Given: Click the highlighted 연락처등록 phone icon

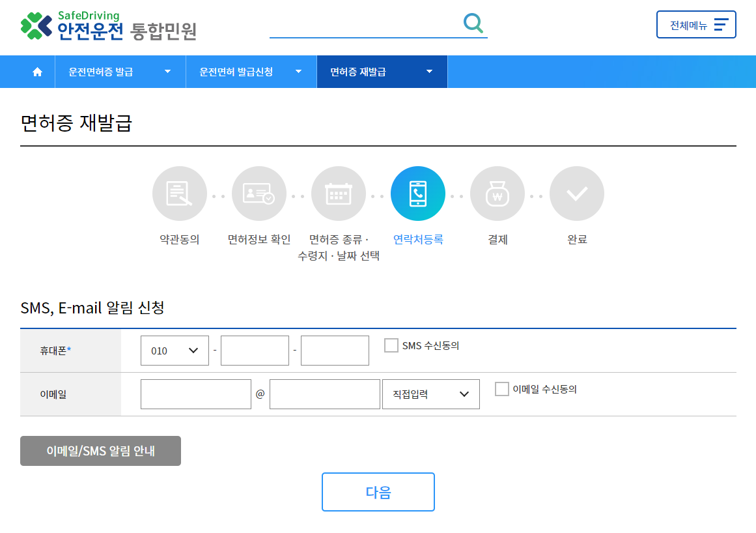Looking at the screenshot, I should click(418, 193).
